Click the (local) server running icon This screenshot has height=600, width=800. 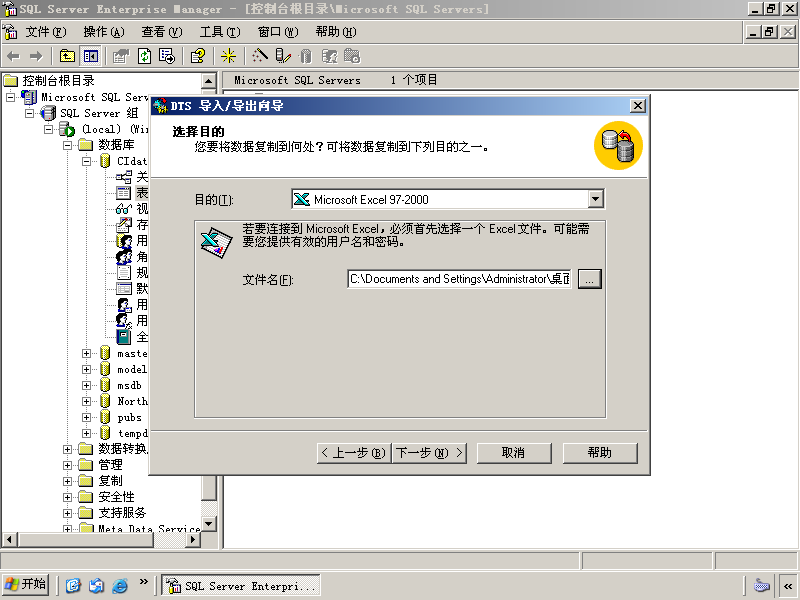(67, 130)
